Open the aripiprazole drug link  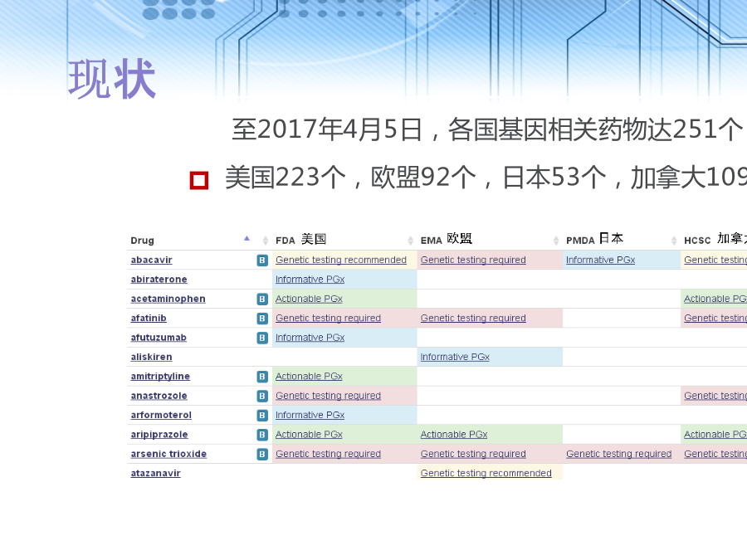click(159, 435)
